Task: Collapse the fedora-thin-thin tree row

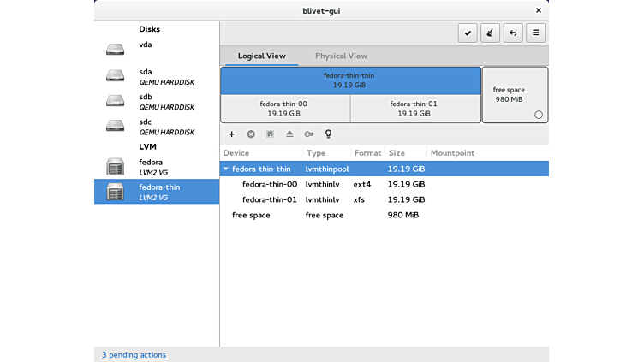Action: tap(226, 169)
